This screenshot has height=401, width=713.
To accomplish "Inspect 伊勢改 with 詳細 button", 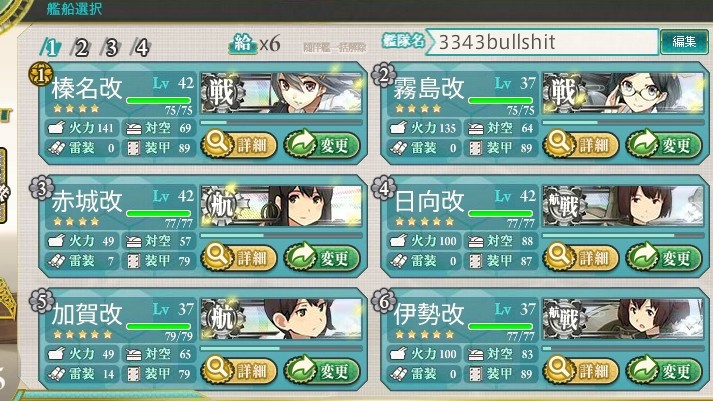I will pyautogui.click(x=582, y=371).
